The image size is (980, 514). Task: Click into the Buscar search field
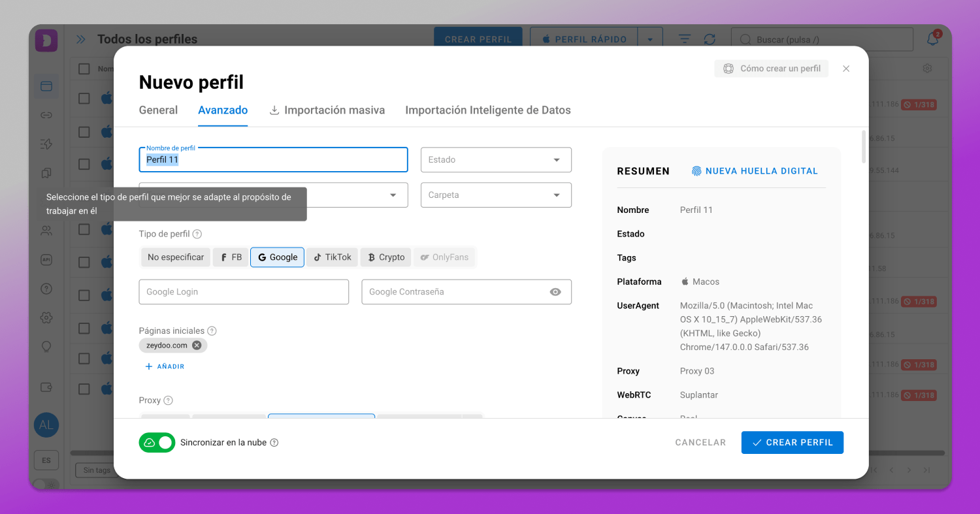click(822, 40)
